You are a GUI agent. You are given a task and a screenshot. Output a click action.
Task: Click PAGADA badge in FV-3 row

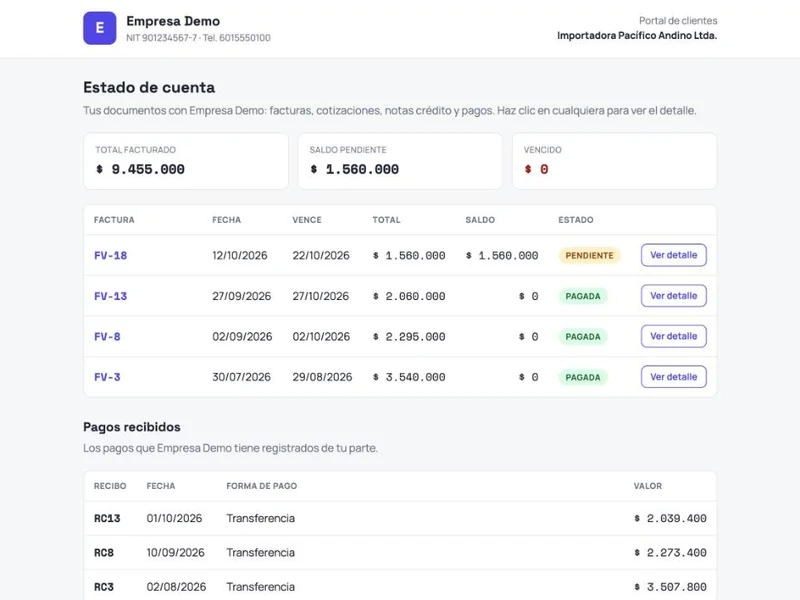pos(583,378)
